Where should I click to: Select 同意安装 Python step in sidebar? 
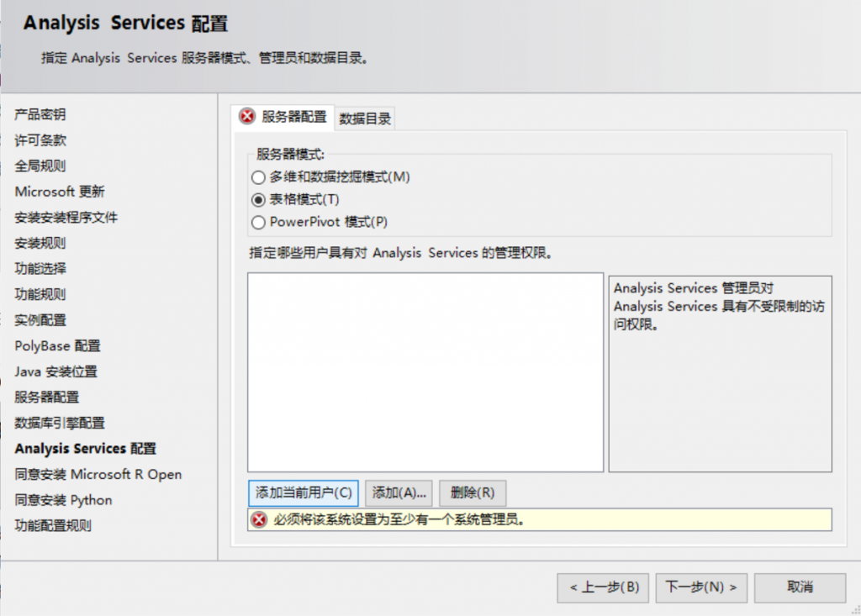pos(63,500)
